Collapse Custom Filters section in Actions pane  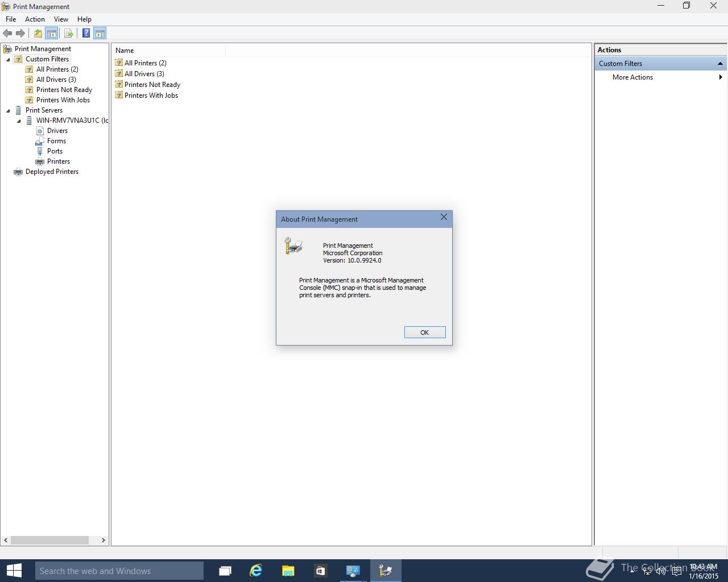(x=720, y=64)
